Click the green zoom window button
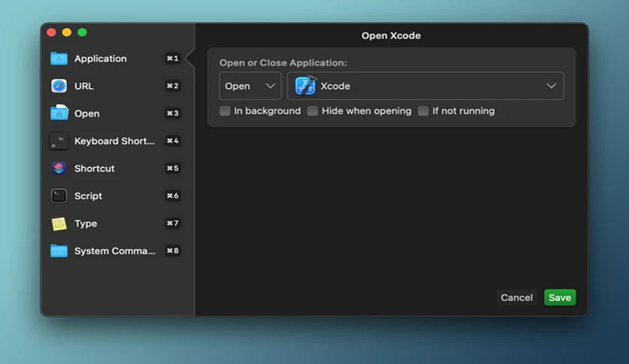629x364 pixels. [82, 32]
